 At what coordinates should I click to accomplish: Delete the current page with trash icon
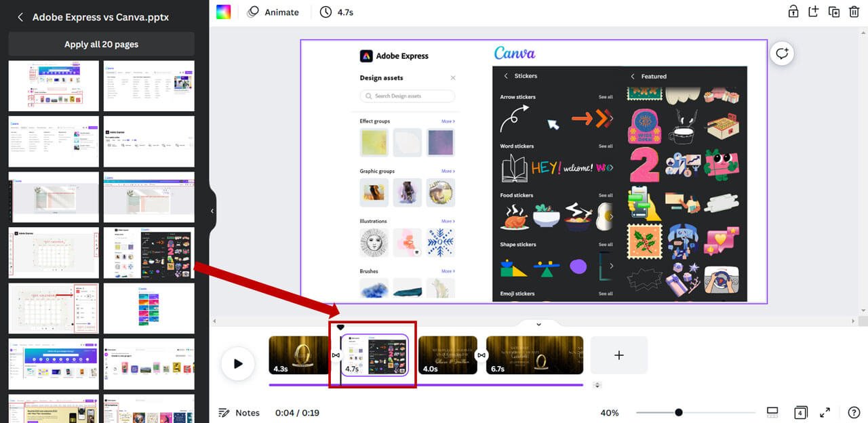[x=854, y=12]
